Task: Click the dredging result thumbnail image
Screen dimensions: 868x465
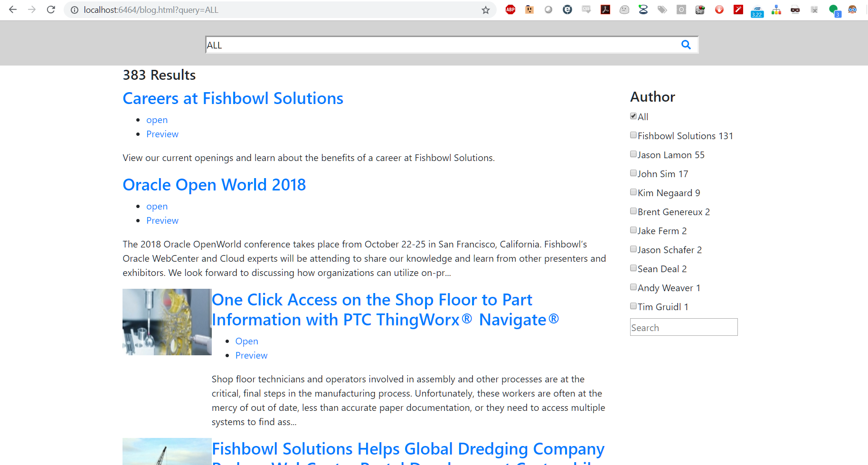Action: (x=167, y=451)
